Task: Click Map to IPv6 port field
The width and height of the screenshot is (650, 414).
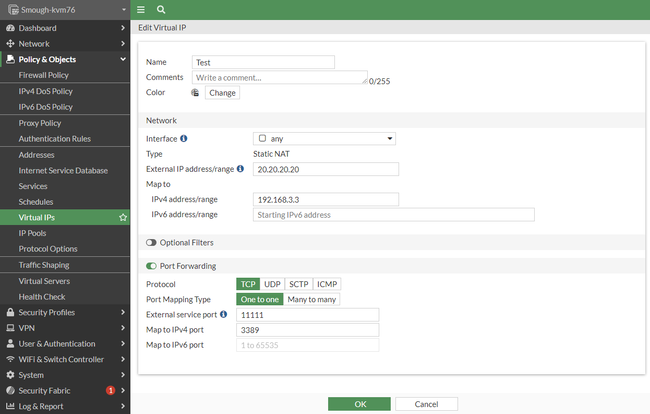Action: 308,345
